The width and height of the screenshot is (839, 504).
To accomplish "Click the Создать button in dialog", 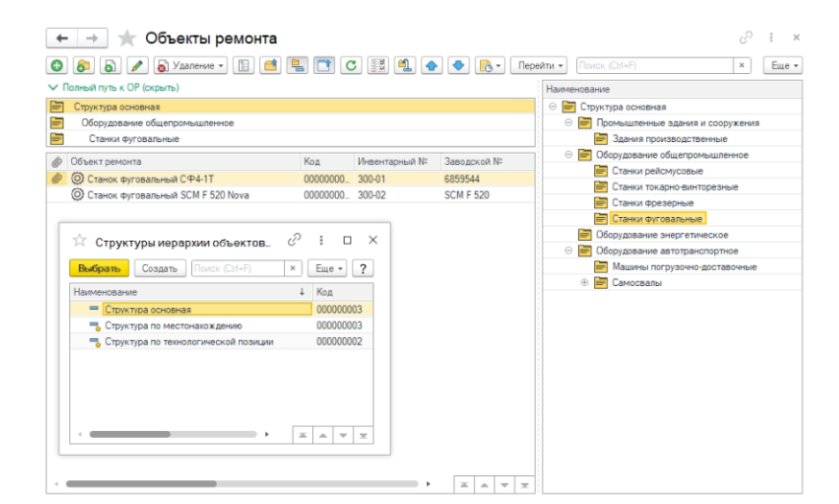I will (x=158, y=269).
